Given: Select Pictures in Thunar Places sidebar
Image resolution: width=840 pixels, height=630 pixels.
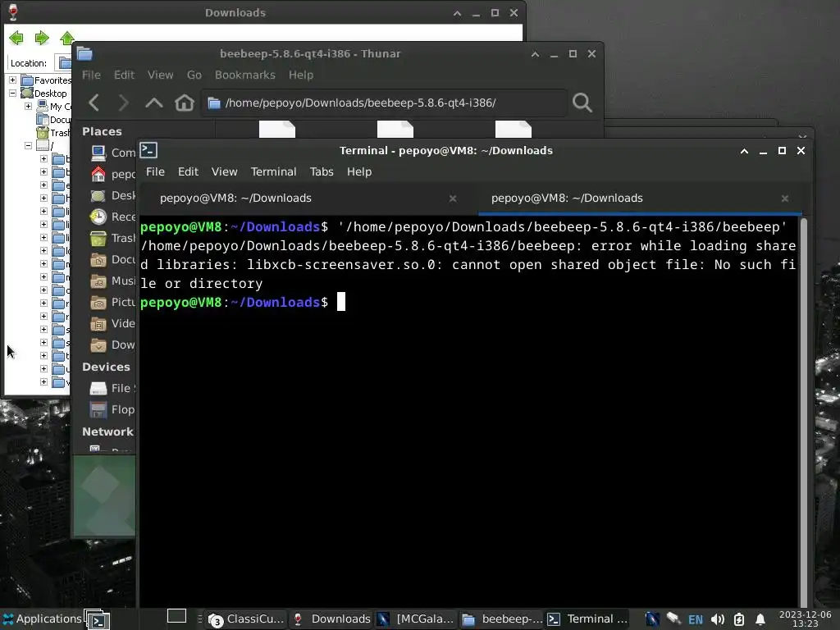Looking at the screenshot, I should 112,303.
